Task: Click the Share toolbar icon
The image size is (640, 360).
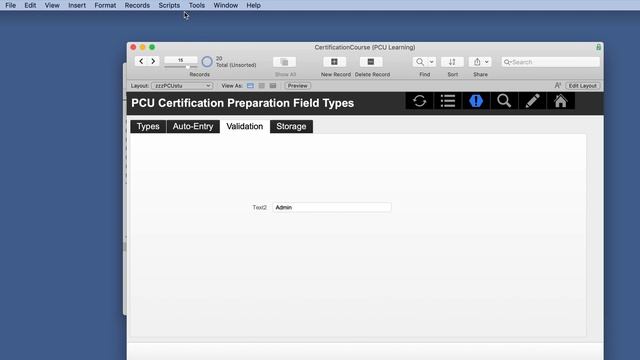Action: click(x=477, y=62)
